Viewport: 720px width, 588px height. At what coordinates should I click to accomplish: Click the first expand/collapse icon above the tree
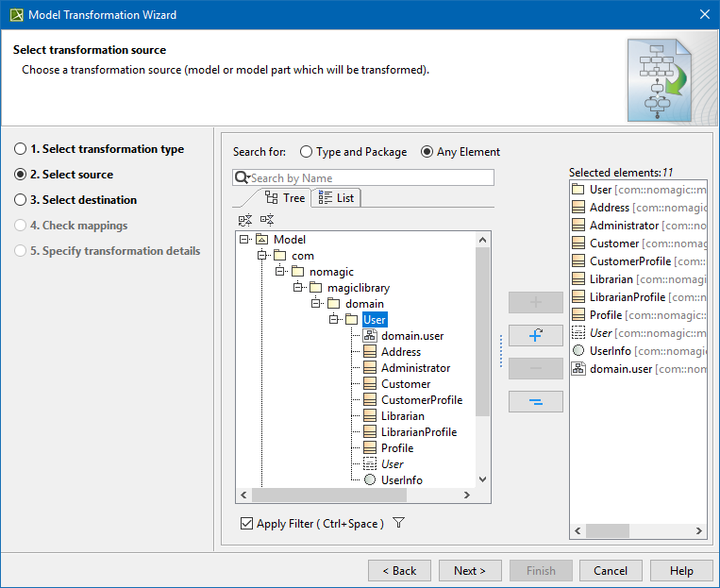(x=245, y=220)
